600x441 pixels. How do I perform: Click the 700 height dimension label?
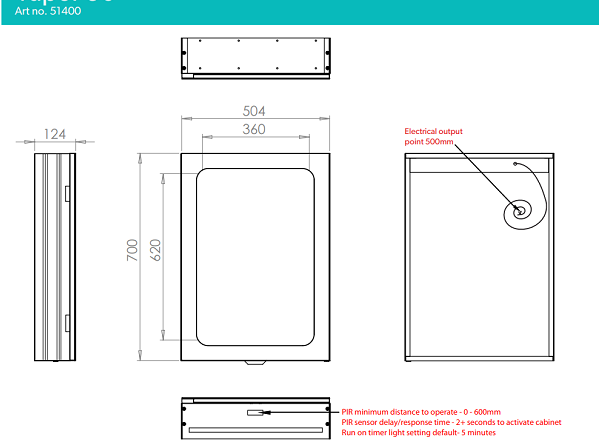point(133,254)
